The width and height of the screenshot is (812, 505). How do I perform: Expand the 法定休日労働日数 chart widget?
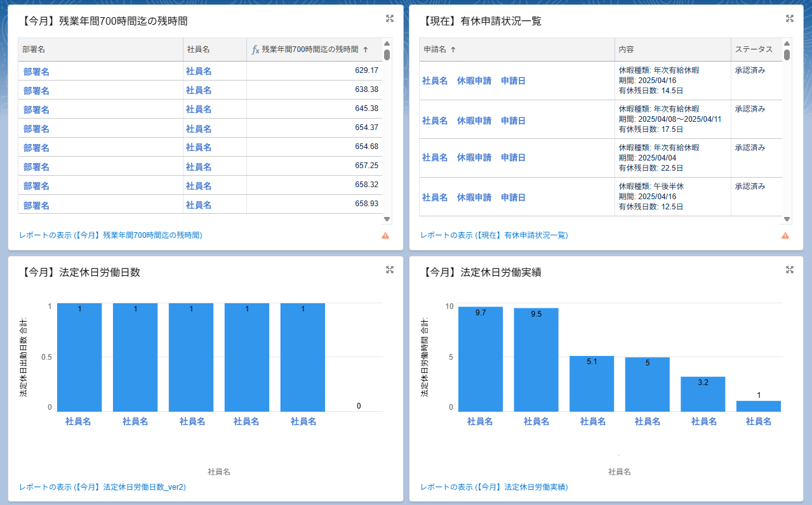390,270
